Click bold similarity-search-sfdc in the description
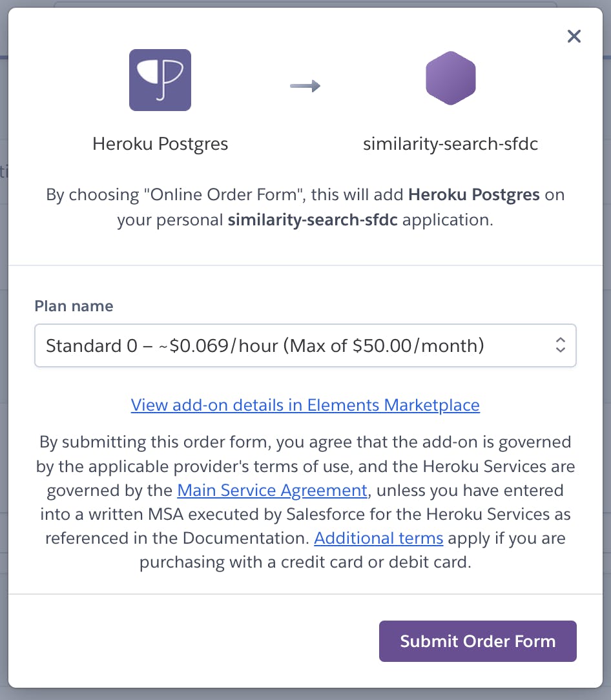This screenshot has height=700, width=611. pyautogui.click(x=313, y=220)
